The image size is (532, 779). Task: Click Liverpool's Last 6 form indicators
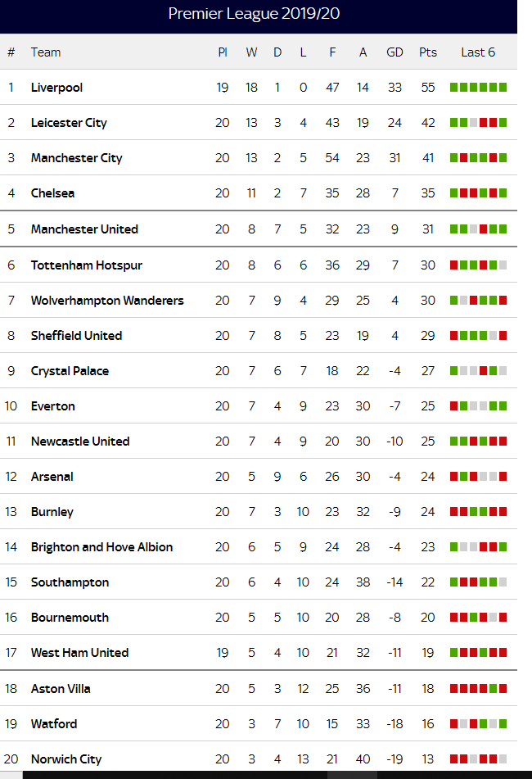[478, 88]
